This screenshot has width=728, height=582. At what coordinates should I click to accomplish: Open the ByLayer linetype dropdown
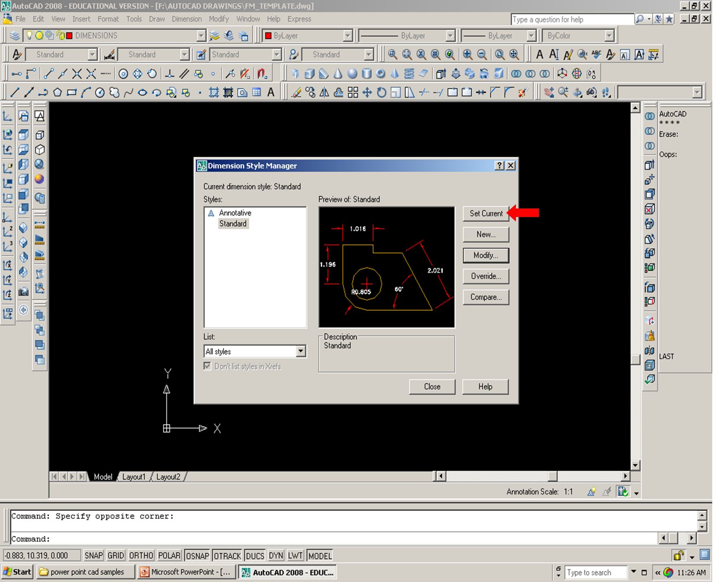point(450,36)
